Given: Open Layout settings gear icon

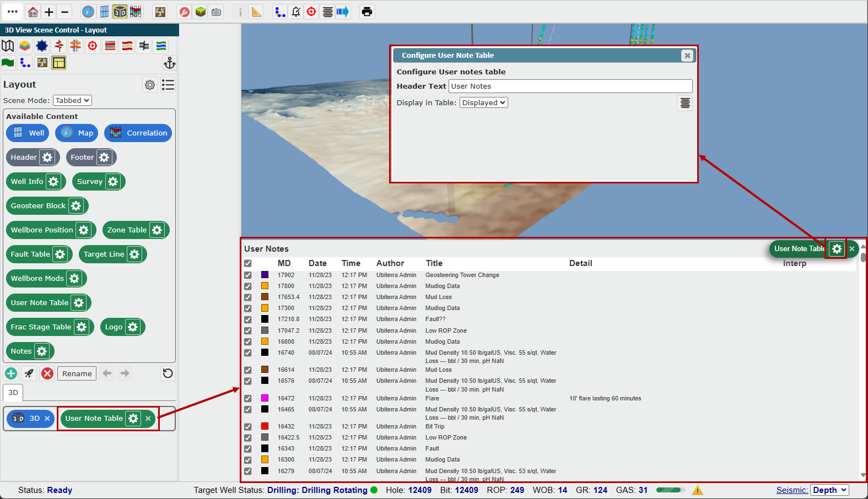Looking at the screenshot, I should point(150,84).
